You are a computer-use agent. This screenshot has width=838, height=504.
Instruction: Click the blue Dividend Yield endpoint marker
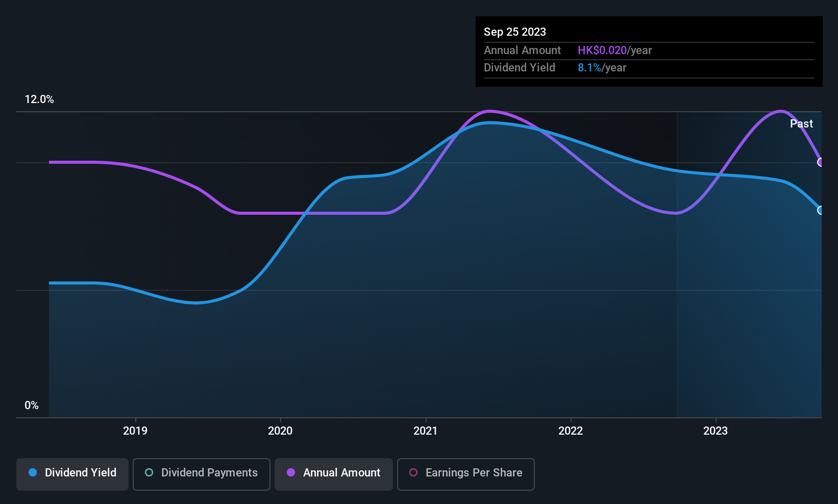(821, 210)
